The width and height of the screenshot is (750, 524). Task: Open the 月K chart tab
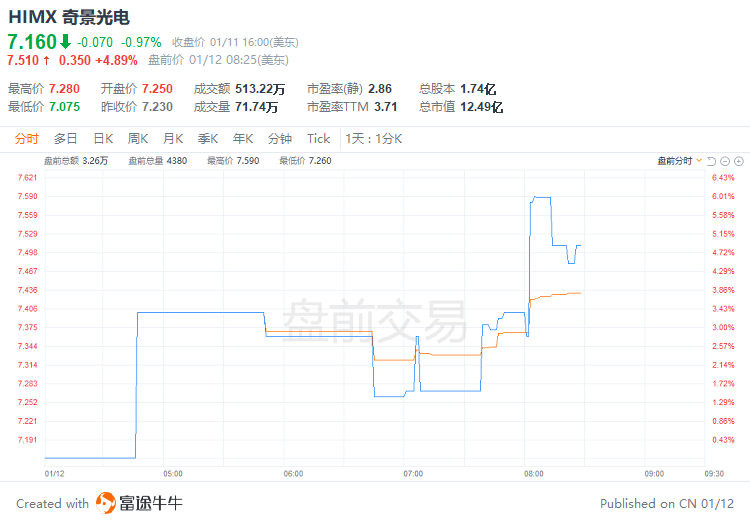coord(173,139)
